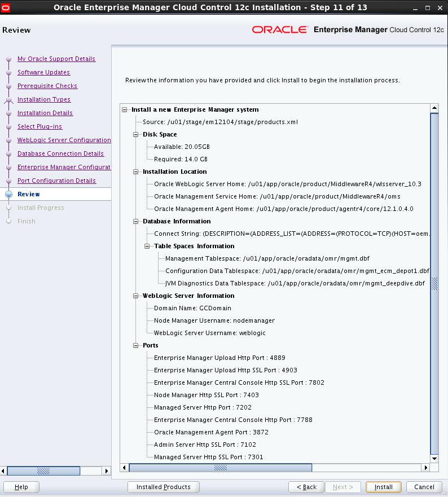Screen dimensions: 448x497
Task: Collapse the Disk Space tree node
Action: tap(136, 134)
